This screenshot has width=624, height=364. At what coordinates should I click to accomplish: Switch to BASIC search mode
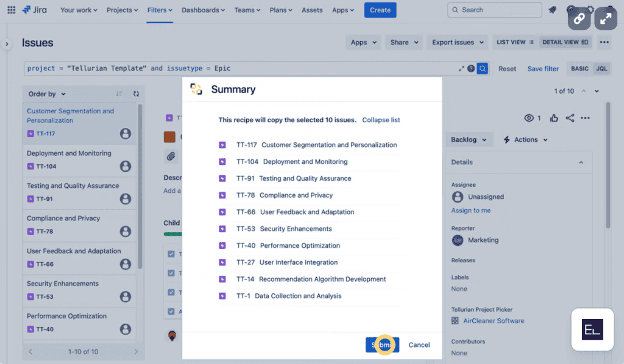580,69
